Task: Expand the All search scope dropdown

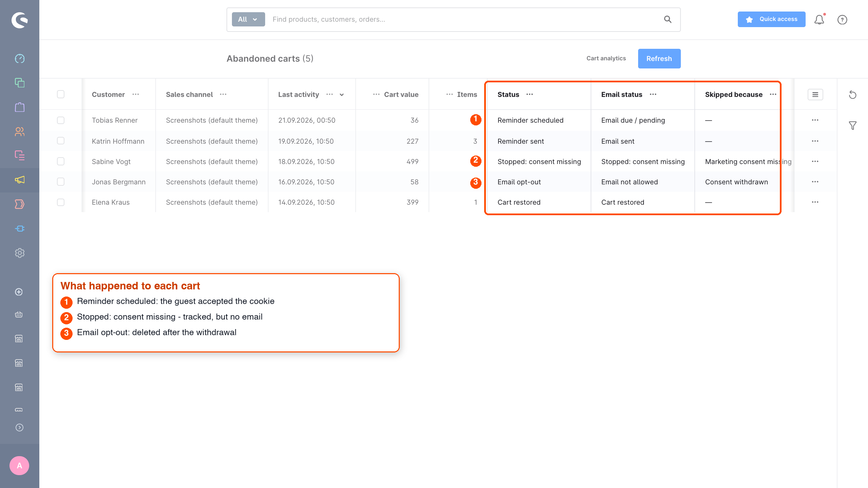Action: (248, 19)
